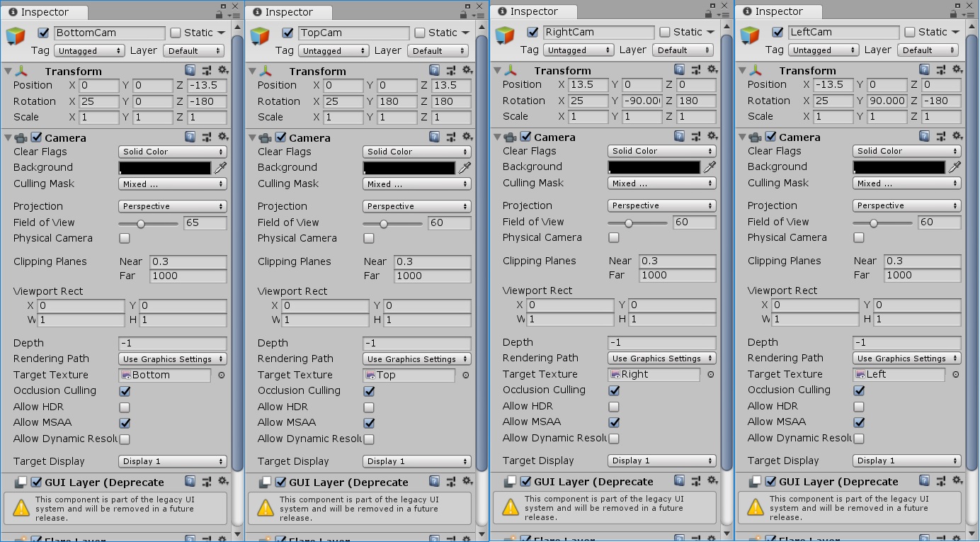Open Transform help reference in TopCam inspector
980x542 pixels.
pyautogui.click(x=435, y=70)
